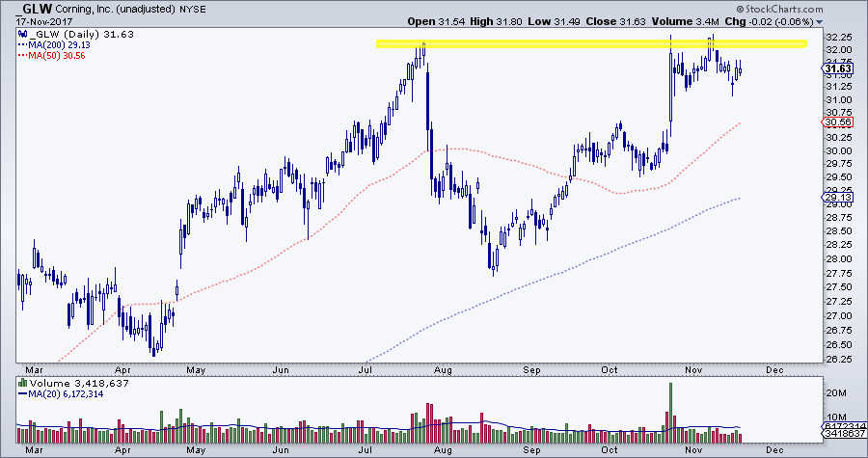This screenshot has width=868, height=458.
Task: Click the yellow resistance zone band
Action: 590,43
